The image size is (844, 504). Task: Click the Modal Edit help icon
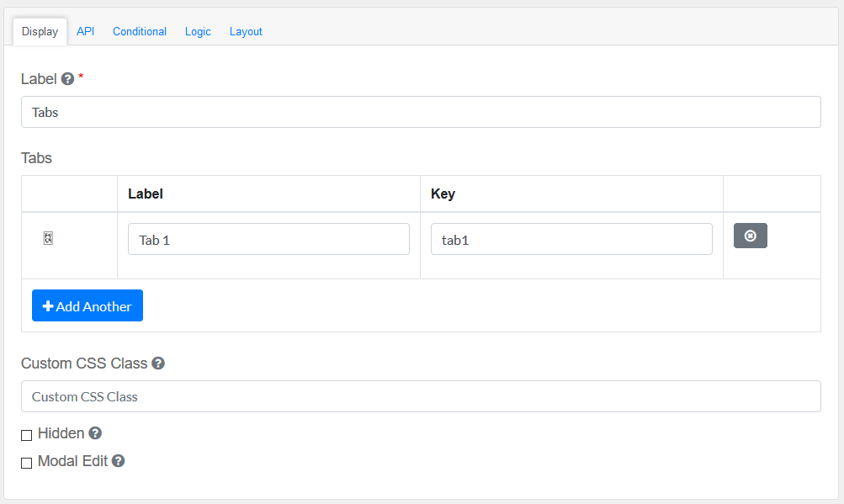pos(119,461)
